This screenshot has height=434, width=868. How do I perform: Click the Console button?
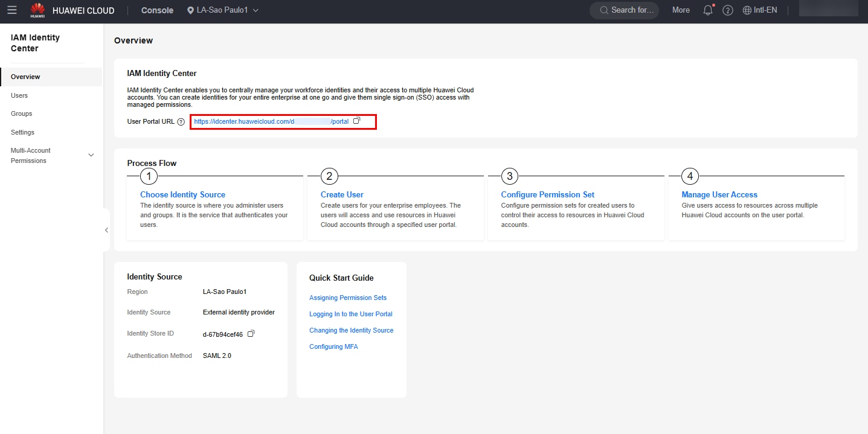point(157,10)
